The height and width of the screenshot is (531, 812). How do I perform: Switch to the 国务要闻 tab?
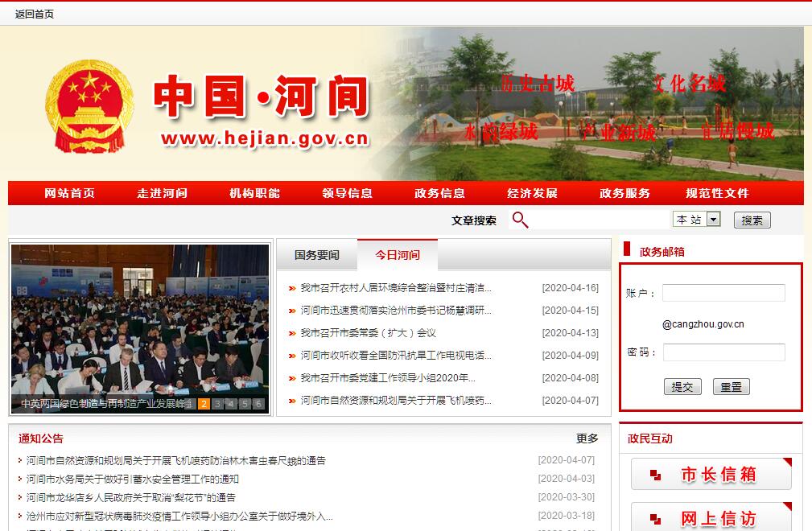(316, 255)
